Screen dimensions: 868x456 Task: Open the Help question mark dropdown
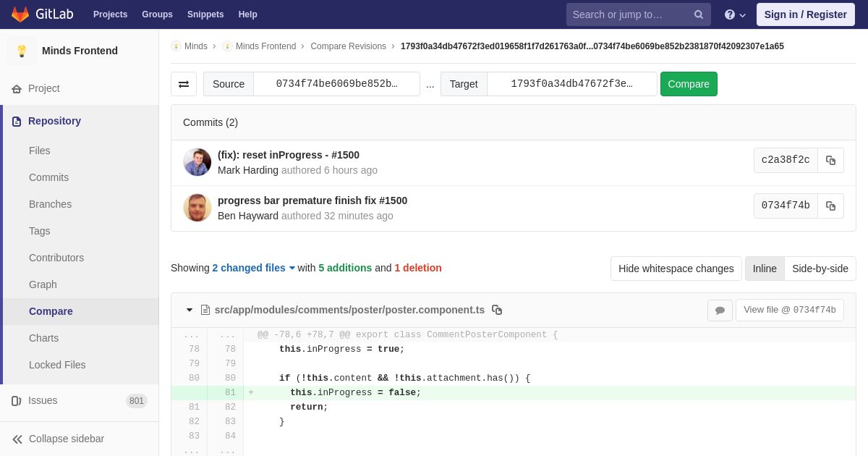point(735,14)
